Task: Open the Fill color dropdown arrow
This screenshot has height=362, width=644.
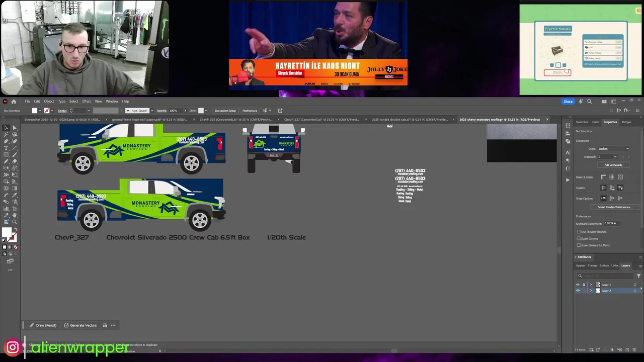Action: pos(41,111)
